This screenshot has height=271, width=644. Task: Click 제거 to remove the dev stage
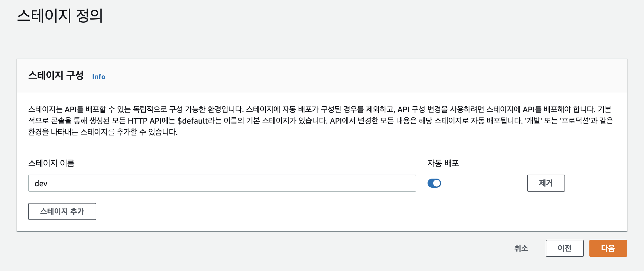546,183
